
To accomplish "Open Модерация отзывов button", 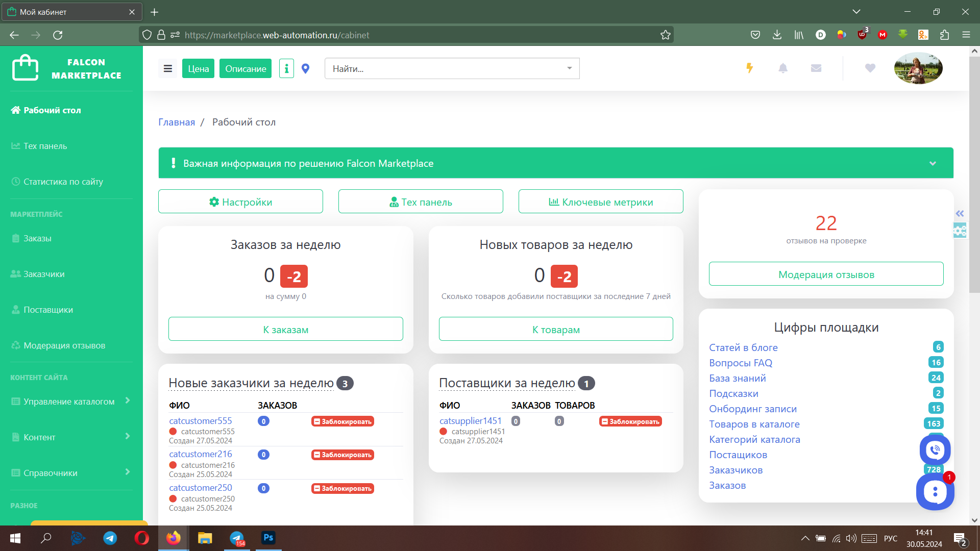I will tap(826, 274).
